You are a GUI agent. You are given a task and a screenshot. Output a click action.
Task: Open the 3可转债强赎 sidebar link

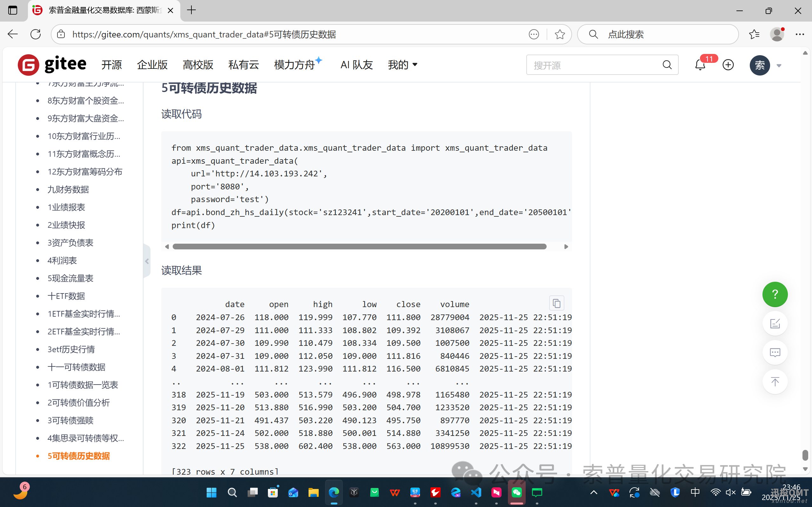click(70, 420)
